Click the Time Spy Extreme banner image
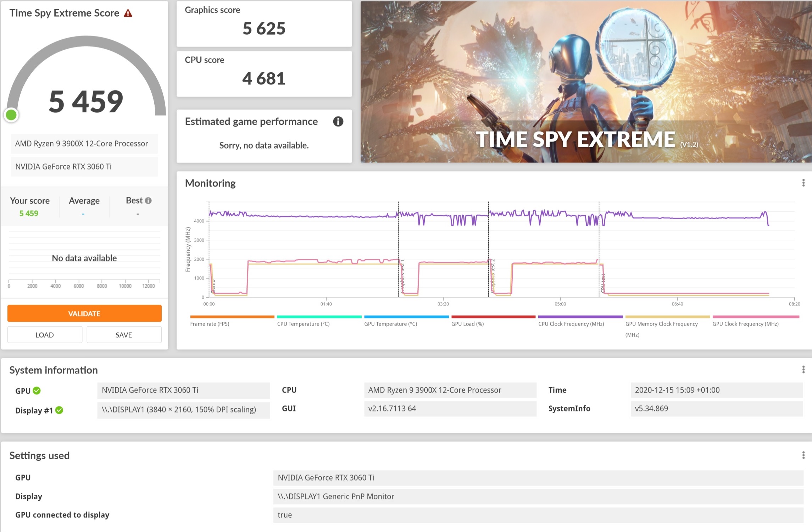This screenshot has width=812, height=532. (x=586, y=82)
